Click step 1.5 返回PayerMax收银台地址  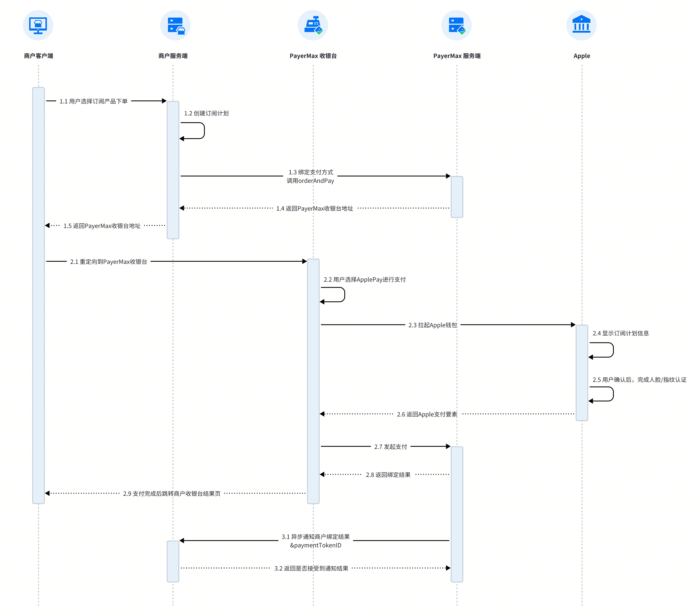pyautogui.click(x=102, y=226)
